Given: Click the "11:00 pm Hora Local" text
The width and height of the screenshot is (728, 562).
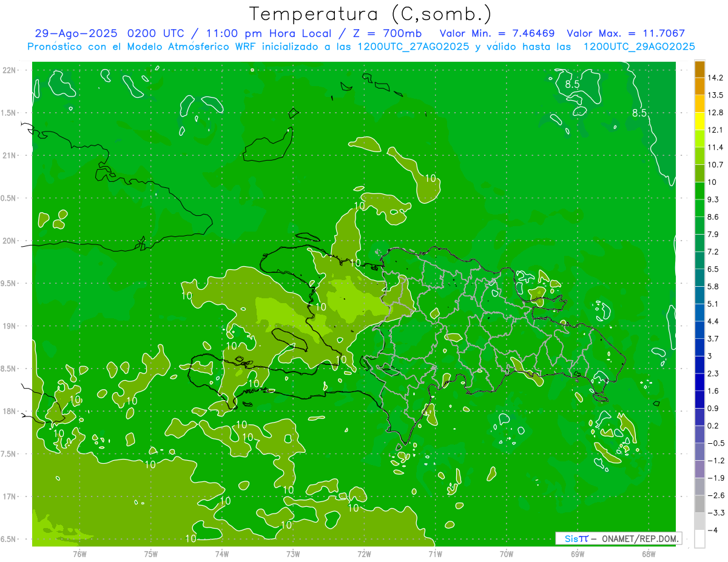Looking at the screenshot, I should (270, 33).
